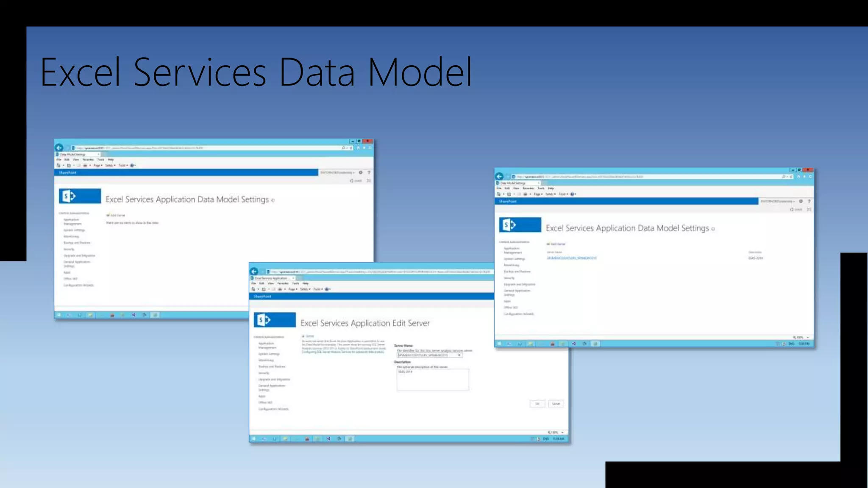Open Upgrade and Migration in server-listed window
Screen dimensions: 868x488
tap(520, 284)
